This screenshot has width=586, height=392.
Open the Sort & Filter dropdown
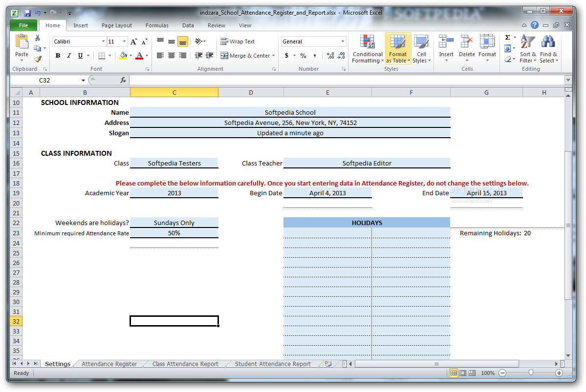pyautogui.click(x=528, y=49)
